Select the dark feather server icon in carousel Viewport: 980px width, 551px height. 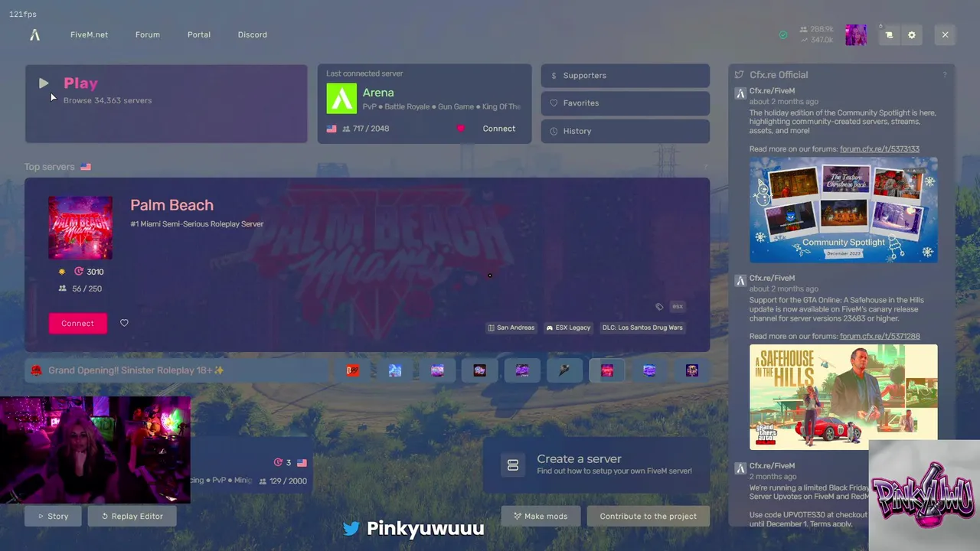(x=564, y=370)
